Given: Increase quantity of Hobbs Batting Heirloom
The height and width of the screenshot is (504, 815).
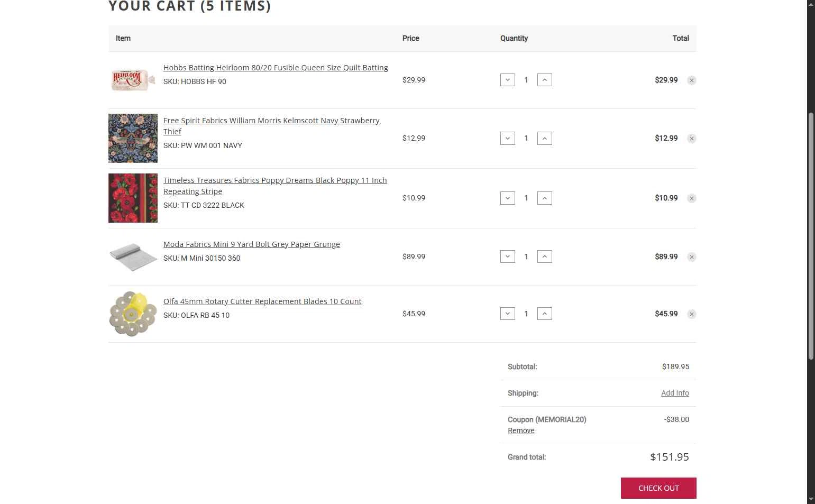Looking at the screenshot, I should click(544, 80).
